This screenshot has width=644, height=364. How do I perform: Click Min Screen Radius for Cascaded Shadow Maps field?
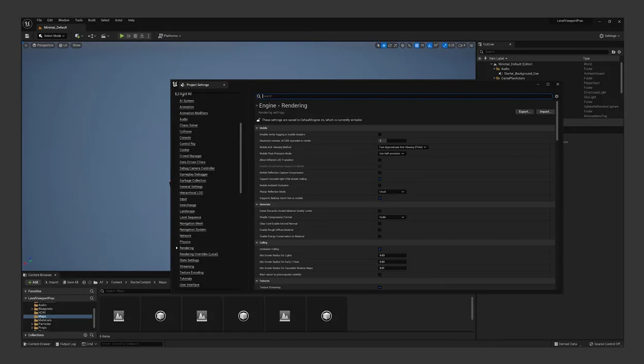[x=392, y=268]
